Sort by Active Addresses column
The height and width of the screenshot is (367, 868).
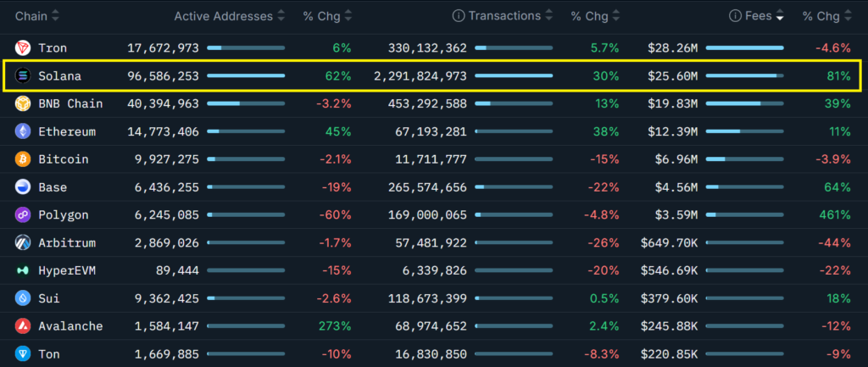point(224,16)
